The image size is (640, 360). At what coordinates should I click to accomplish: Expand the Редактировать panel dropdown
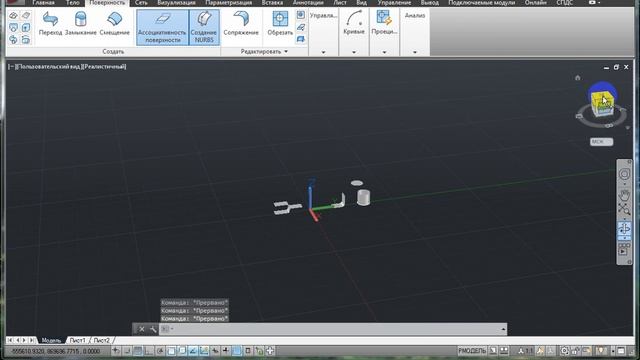click(x=264, y=51)
